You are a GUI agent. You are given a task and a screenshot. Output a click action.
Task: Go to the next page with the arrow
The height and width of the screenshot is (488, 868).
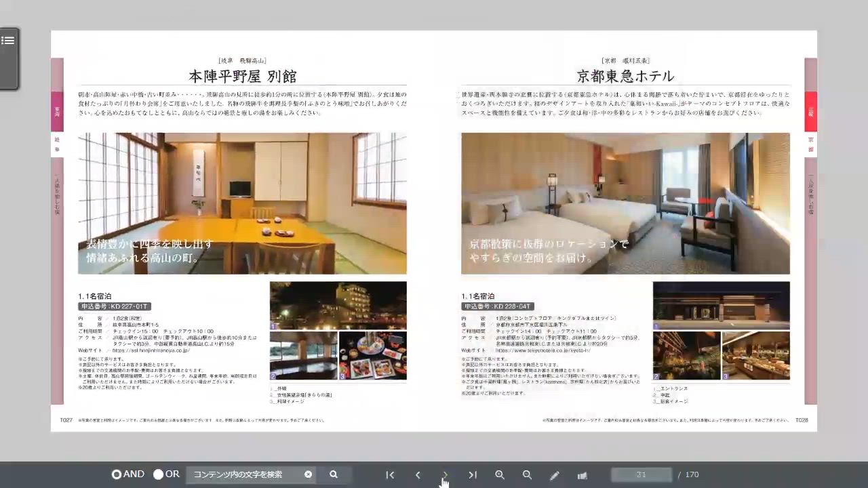pos(445,474)
